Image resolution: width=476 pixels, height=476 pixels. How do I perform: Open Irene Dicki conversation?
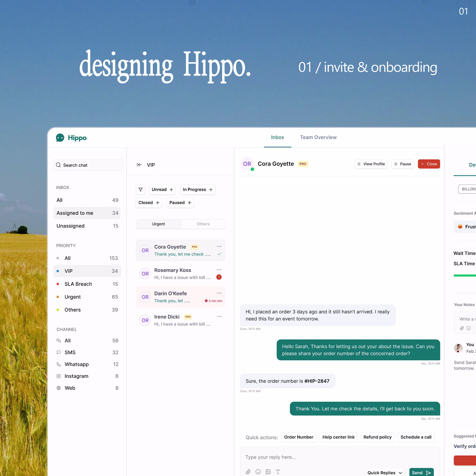(x=180, y=320)
